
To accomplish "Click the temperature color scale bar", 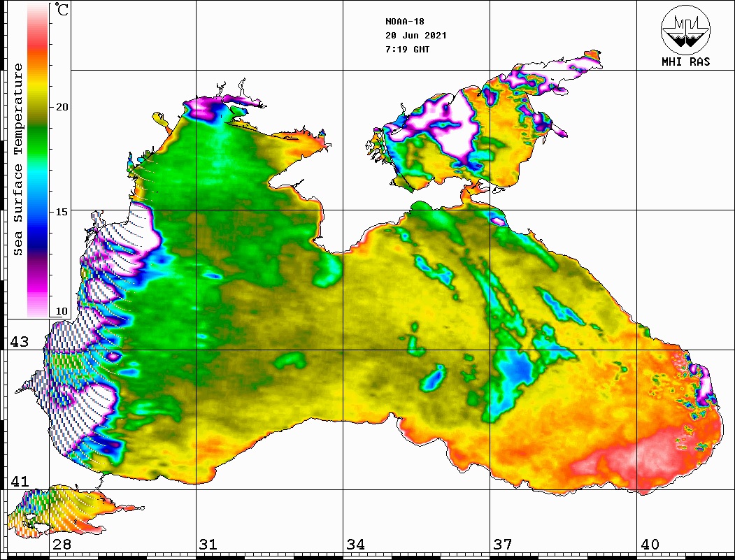I will (x=38, y=160).
